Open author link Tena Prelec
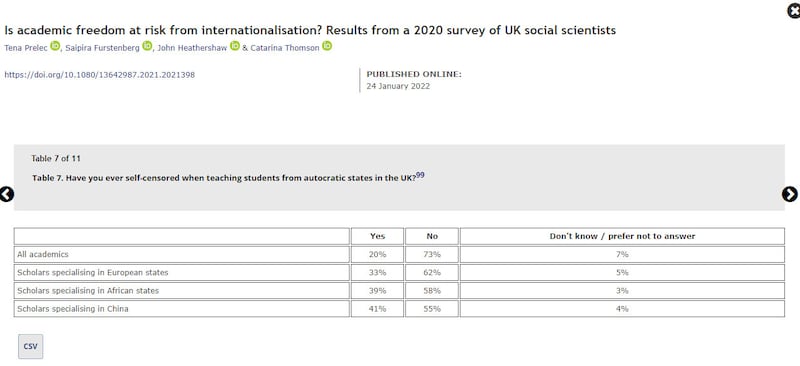The height and width of the screenshot is (366, 800). click(26, 48)
